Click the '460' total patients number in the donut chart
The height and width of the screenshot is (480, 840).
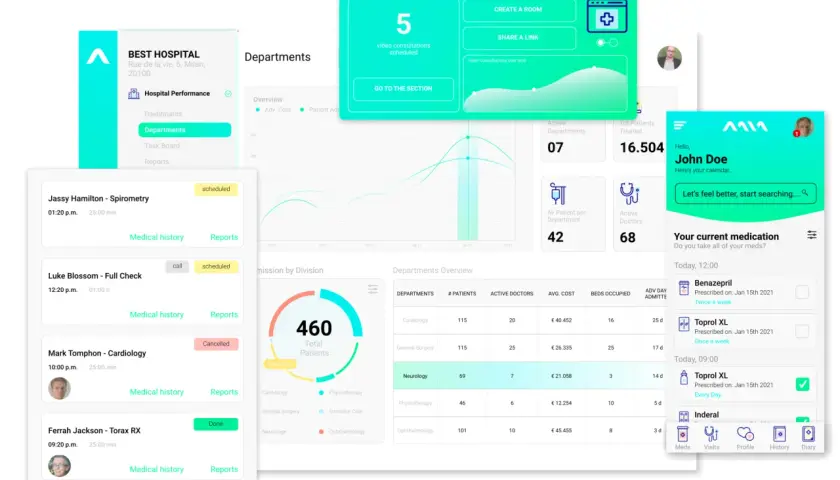314,328
